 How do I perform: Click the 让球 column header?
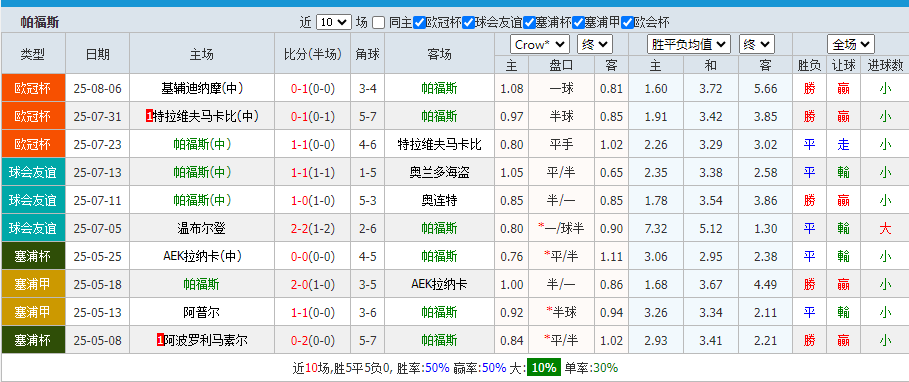[x=843, y=66]
